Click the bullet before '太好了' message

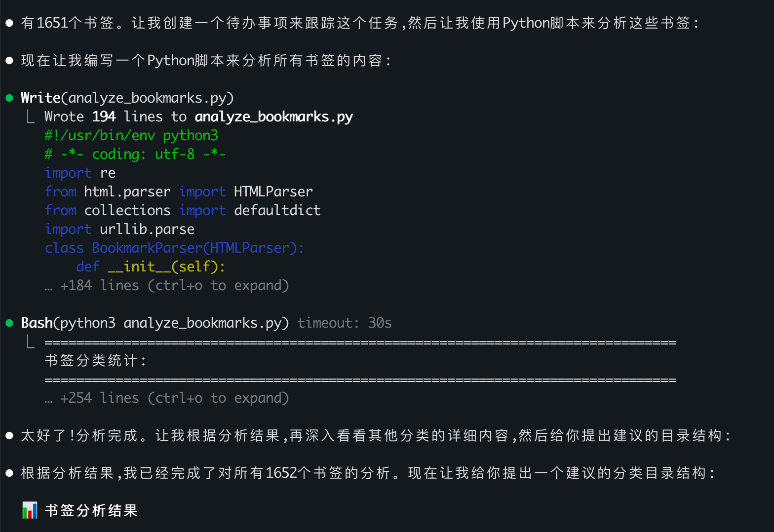click(x=9, y=436)
